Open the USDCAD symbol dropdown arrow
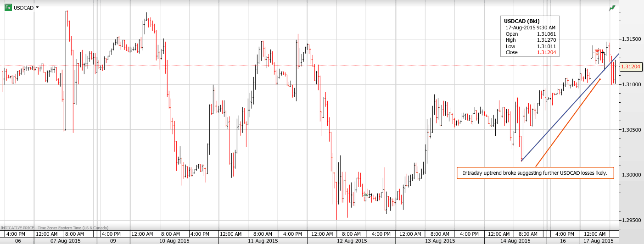644x244 pixels. 37,8
